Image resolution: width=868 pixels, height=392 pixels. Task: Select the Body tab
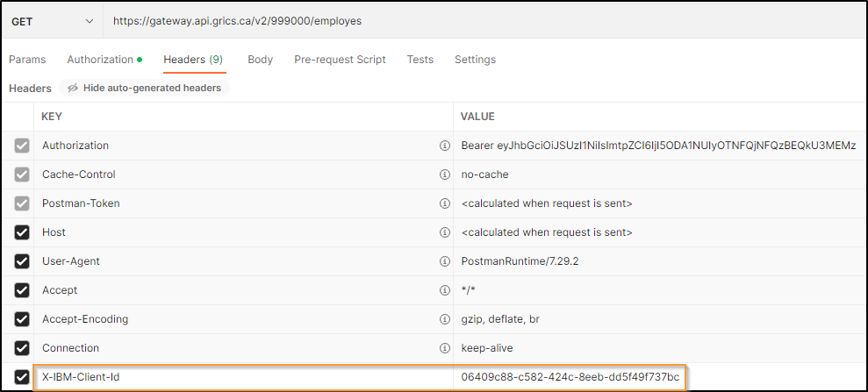[260, 60]
